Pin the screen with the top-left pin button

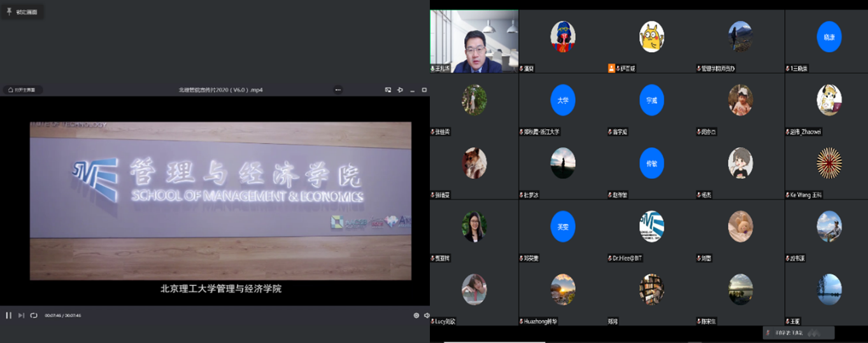coord(23,11)
